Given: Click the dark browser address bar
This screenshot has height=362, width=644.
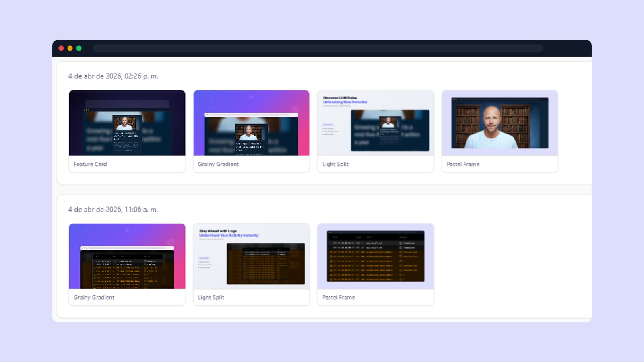Looking at the screenshot, I should (x=318, y=48).
